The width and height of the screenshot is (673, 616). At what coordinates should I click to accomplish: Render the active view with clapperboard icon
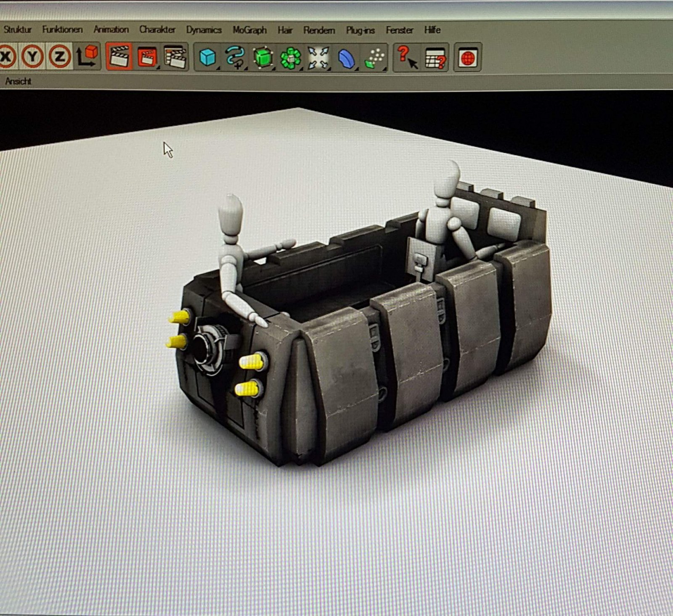click(x=119, y=56)
